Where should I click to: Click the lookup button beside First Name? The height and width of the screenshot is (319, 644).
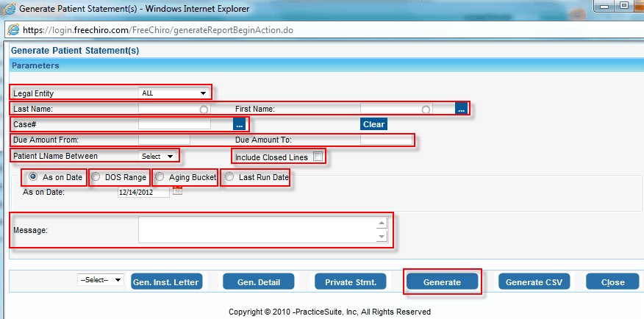click(x=461, y=109)
